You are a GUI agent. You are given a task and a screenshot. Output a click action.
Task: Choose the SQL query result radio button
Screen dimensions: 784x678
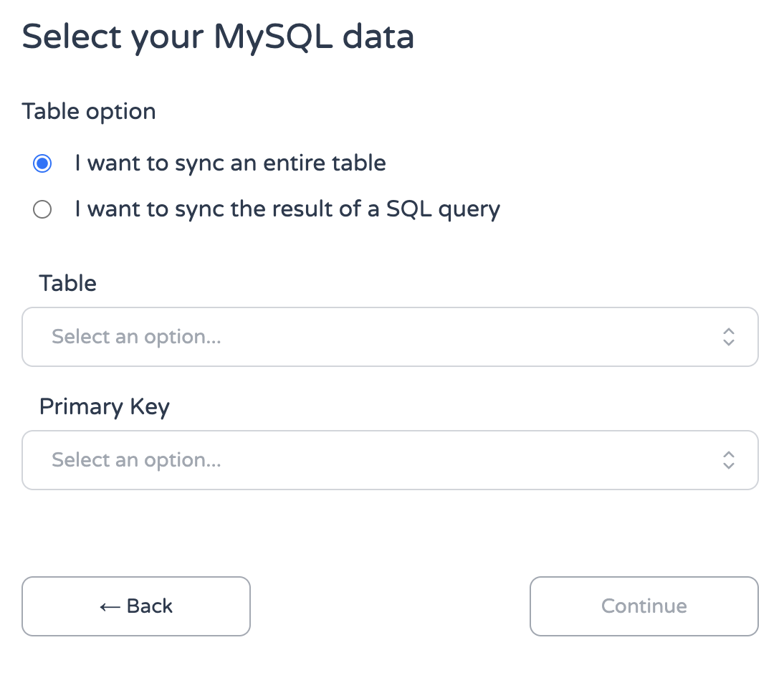[x=42, y=209]
